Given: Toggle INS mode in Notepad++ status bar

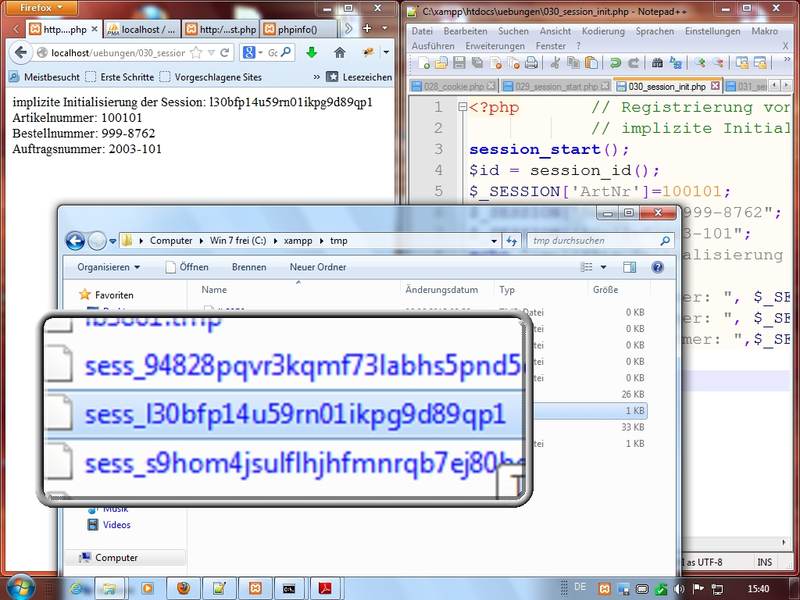Looking at the screenshot, I should (764, 562).
